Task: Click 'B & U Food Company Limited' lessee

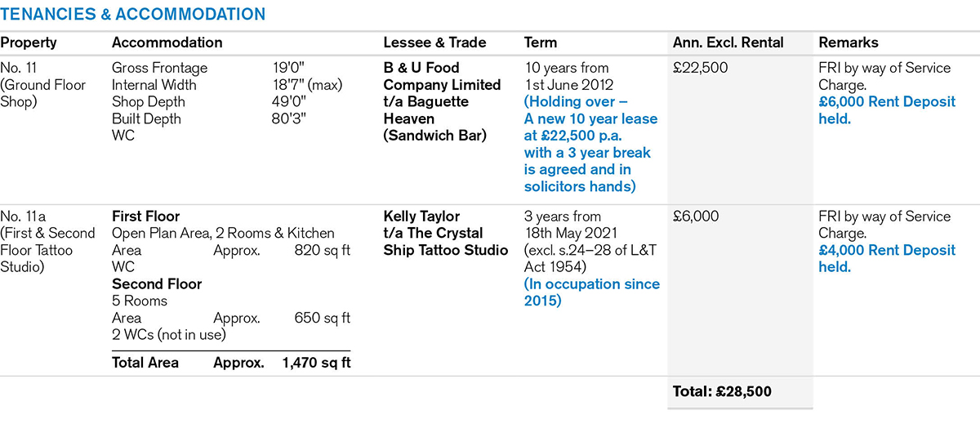Action: 442,76
